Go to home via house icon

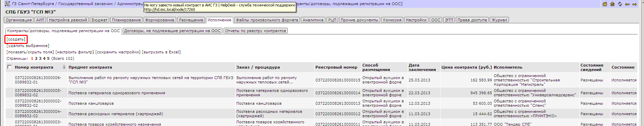click(x=612, y=4)
